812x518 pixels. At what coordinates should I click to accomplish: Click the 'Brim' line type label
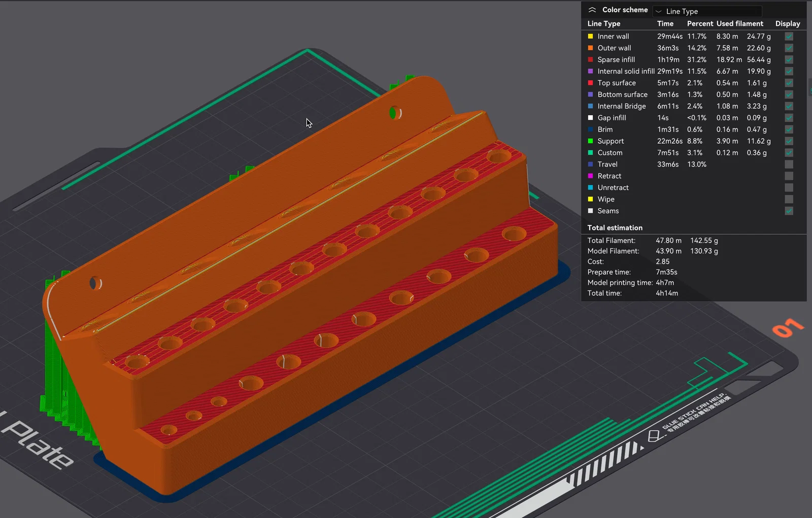coord(605,130)
